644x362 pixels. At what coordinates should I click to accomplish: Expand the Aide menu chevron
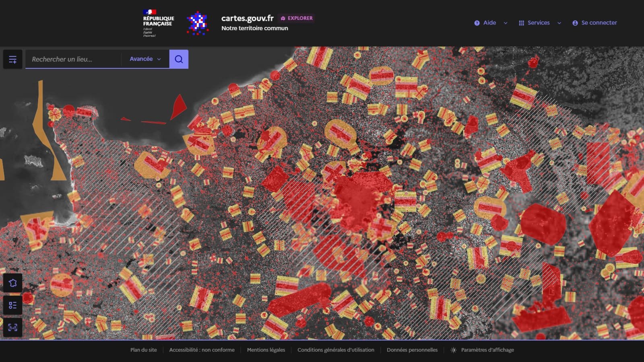[x=506, y=23]
